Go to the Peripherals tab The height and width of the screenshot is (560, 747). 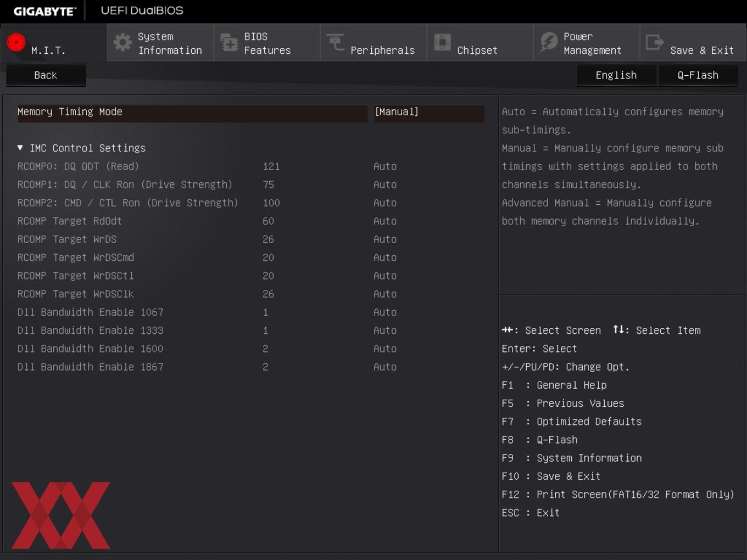[374, 43]
